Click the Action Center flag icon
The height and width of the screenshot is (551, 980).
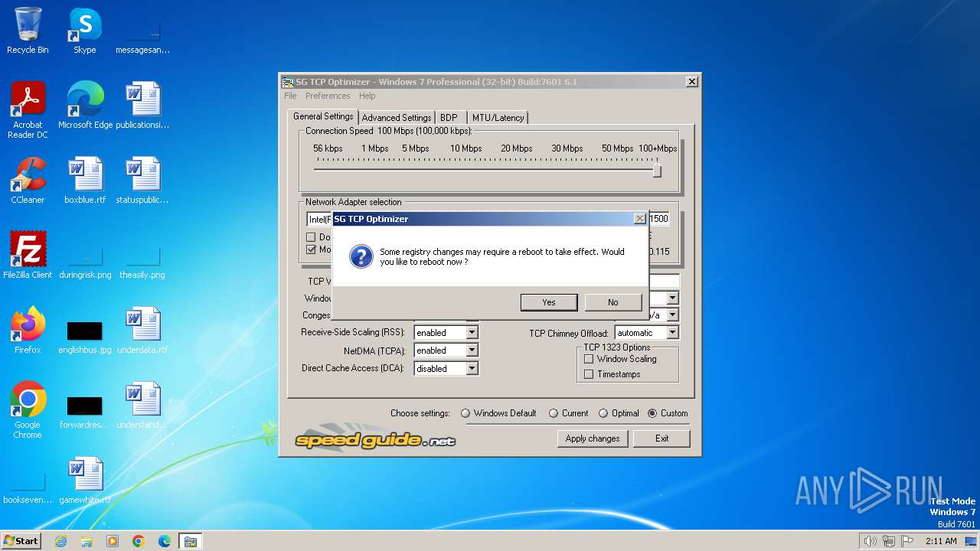pyautogui.click(x=908, y=541)
